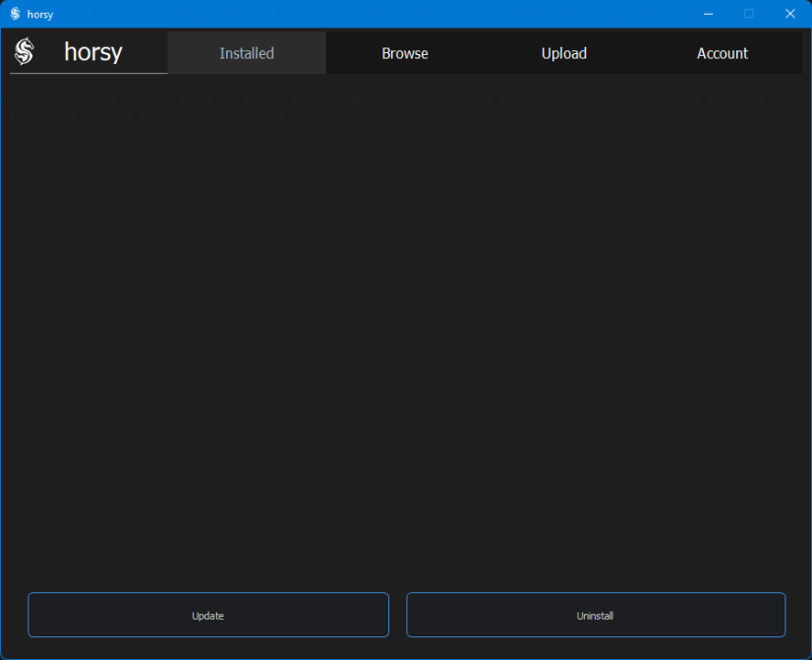Click the horsy window title text

click(40, 15)
